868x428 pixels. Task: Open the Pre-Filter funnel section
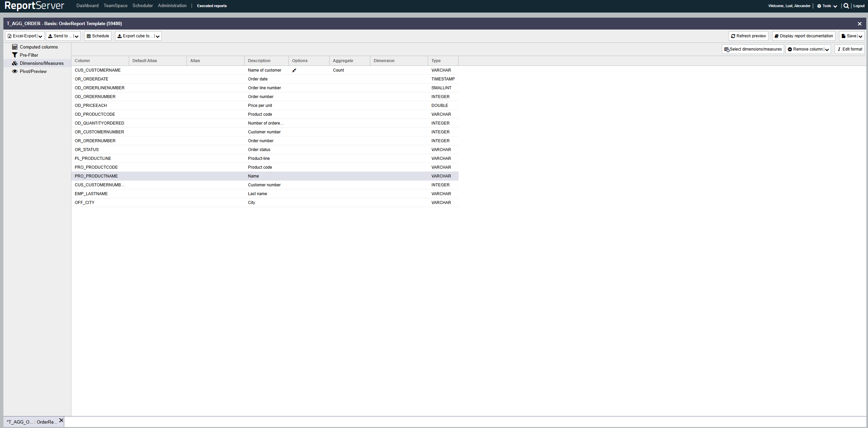(x=29, y=55)
